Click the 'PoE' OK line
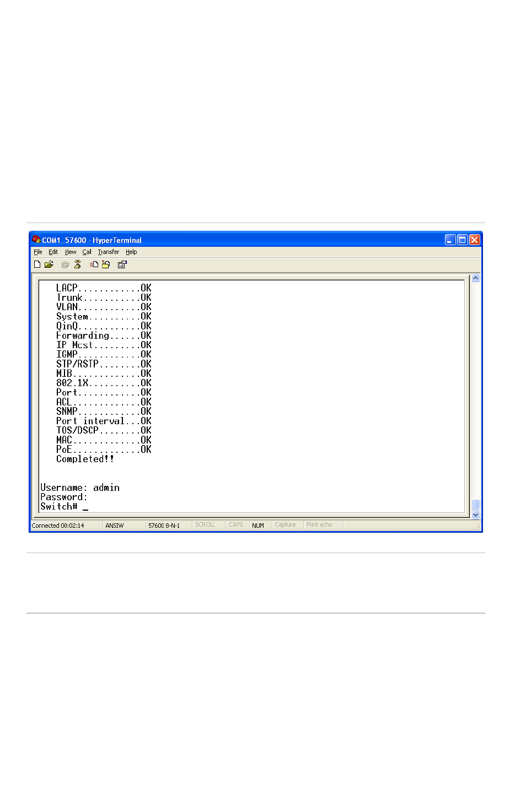The width and height of the screenshot is (526, 812). point(104,450)
